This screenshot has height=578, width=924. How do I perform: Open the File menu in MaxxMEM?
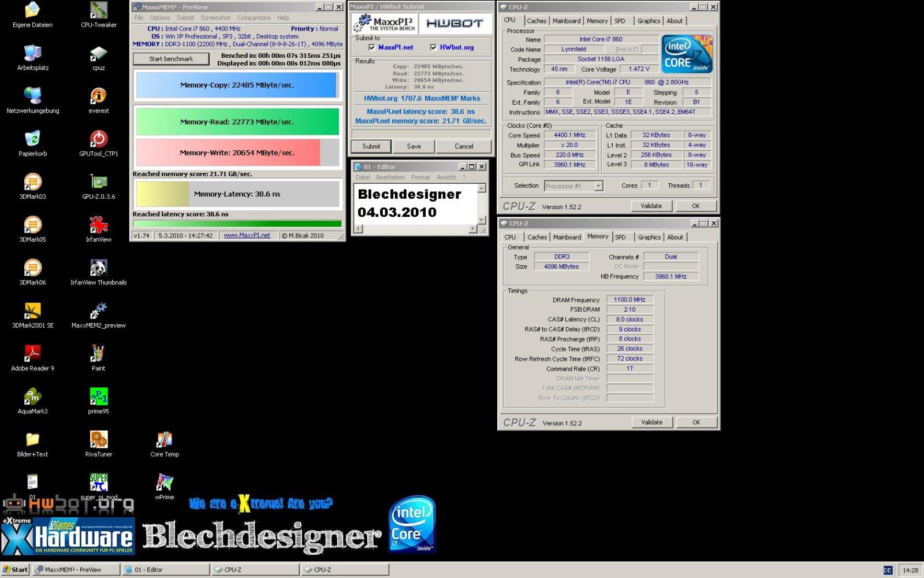[139, 18]
